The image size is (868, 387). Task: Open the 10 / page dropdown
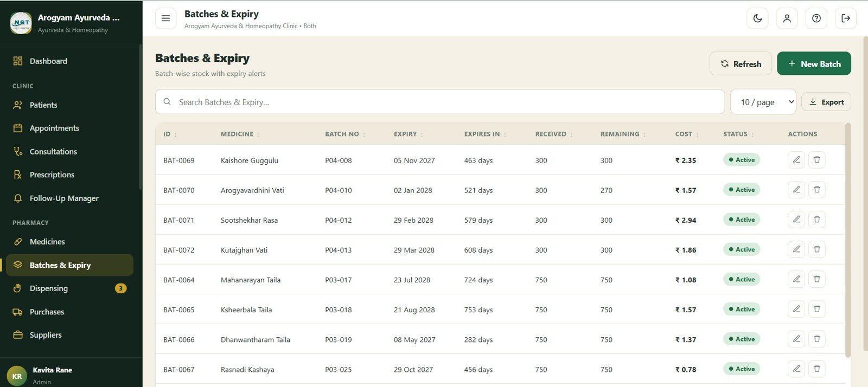[x=763, y=102]
